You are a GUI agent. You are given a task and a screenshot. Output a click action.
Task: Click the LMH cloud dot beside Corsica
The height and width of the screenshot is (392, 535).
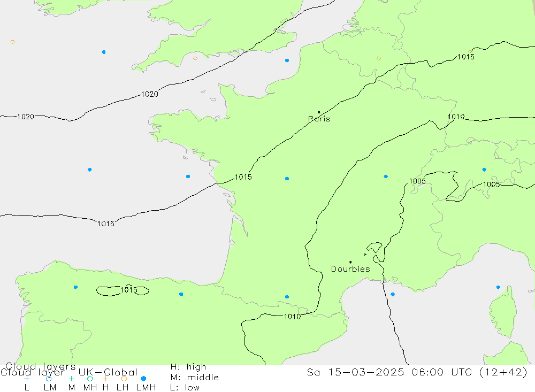498,287
